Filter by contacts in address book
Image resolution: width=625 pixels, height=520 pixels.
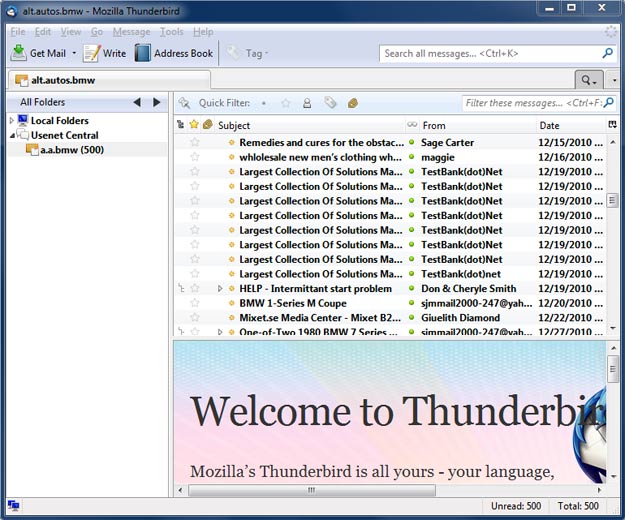pyautogui.click(x=307, y=103)
